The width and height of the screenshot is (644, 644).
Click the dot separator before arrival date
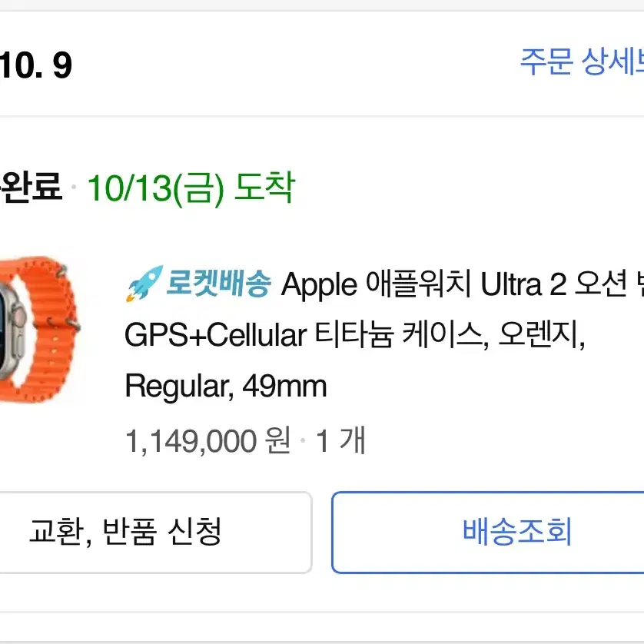[x=74, y=187]
